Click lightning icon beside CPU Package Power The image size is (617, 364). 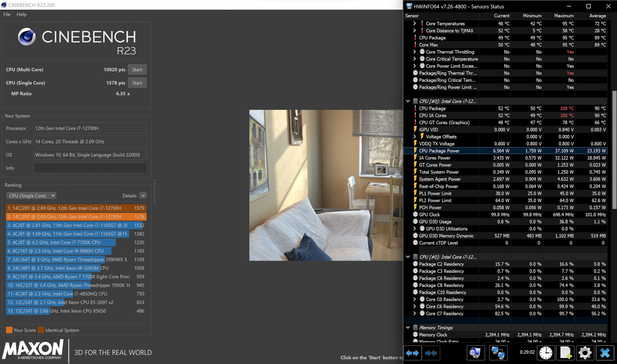point(415,151)
